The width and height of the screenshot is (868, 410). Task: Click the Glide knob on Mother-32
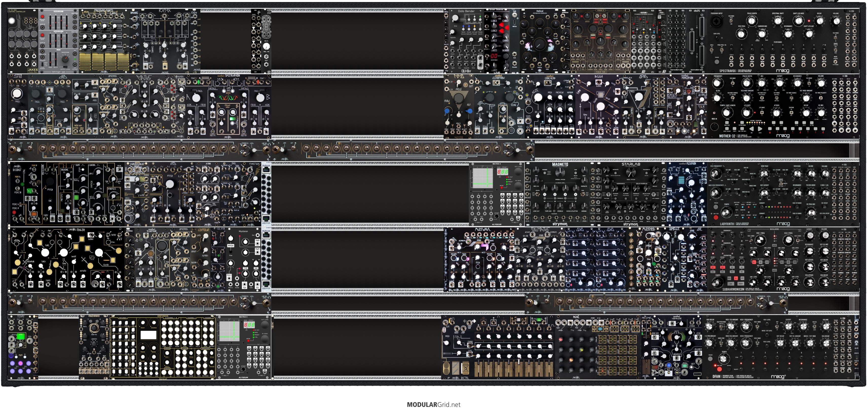point(717,98)
